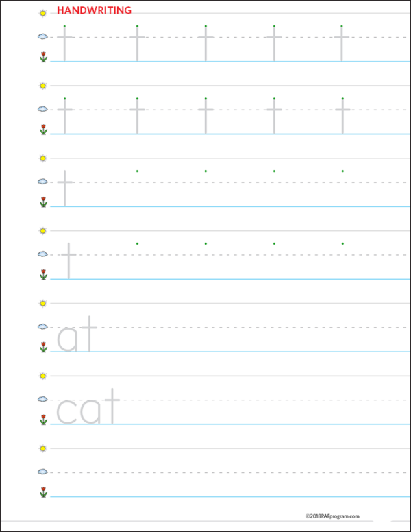Select the tulip icon next to the word "cat"
411x532 pixels.
click(43, 420)
